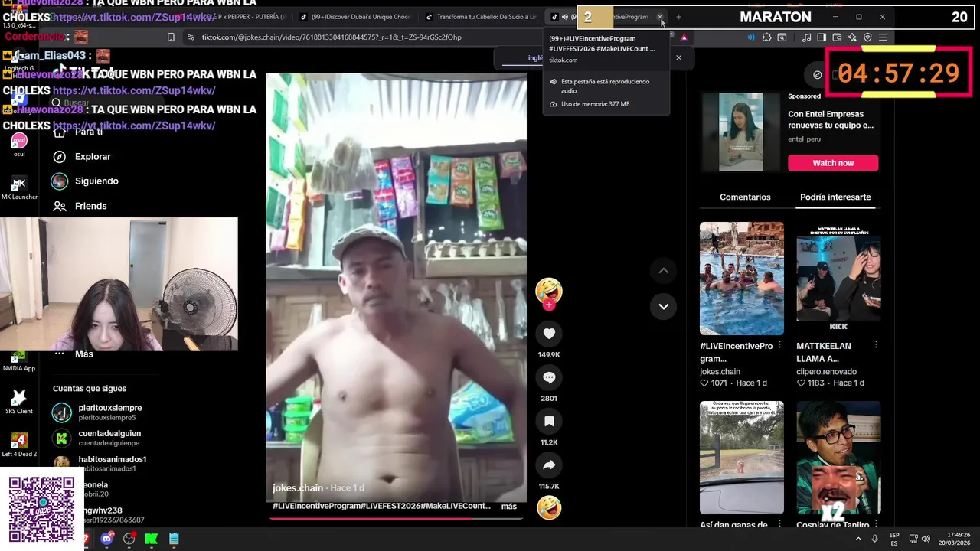
Task: Expand the caption with the más link
Action: pyautogui.click(x=508, y=507)
